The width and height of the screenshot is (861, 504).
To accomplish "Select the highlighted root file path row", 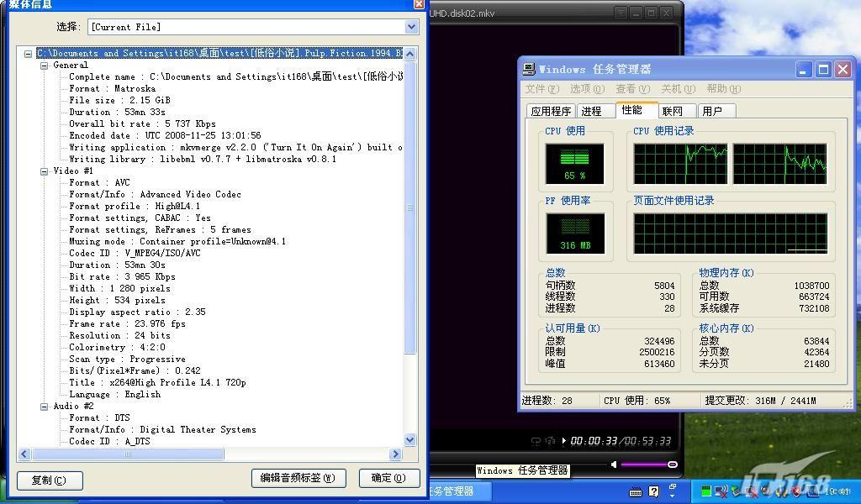I will [219, 53].
